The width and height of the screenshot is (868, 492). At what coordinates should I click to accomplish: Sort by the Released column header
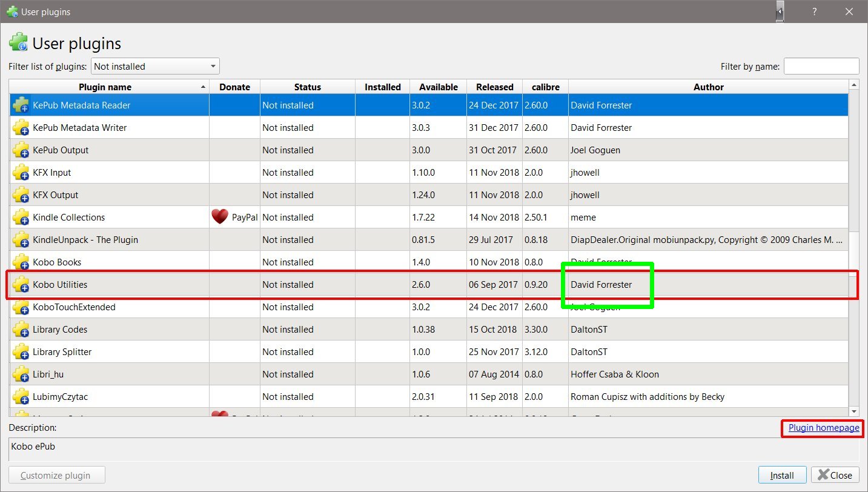(495, 87)
